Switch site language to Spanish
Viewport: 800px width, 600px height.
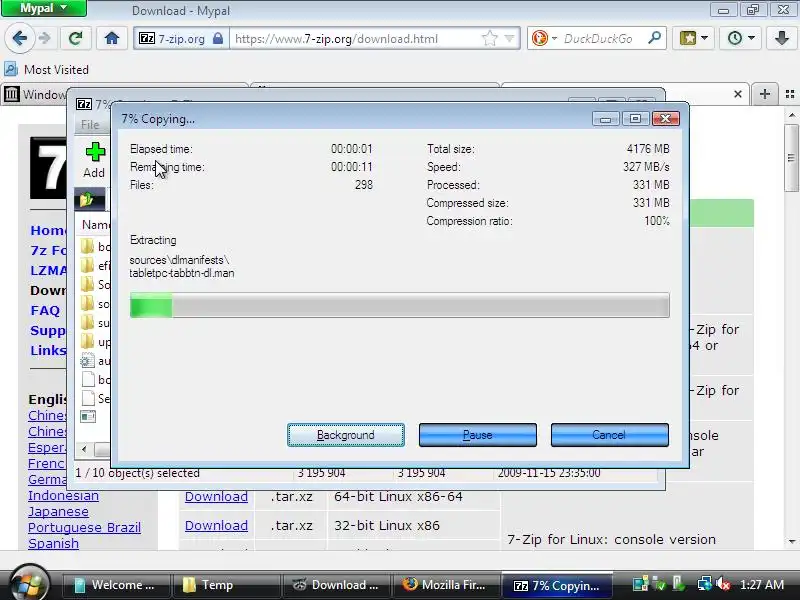(x=53, y=543)
